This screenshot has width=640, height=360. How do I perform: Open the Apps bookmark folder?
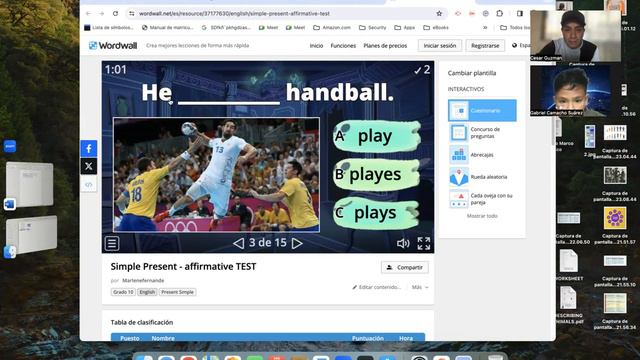(404, 27)
